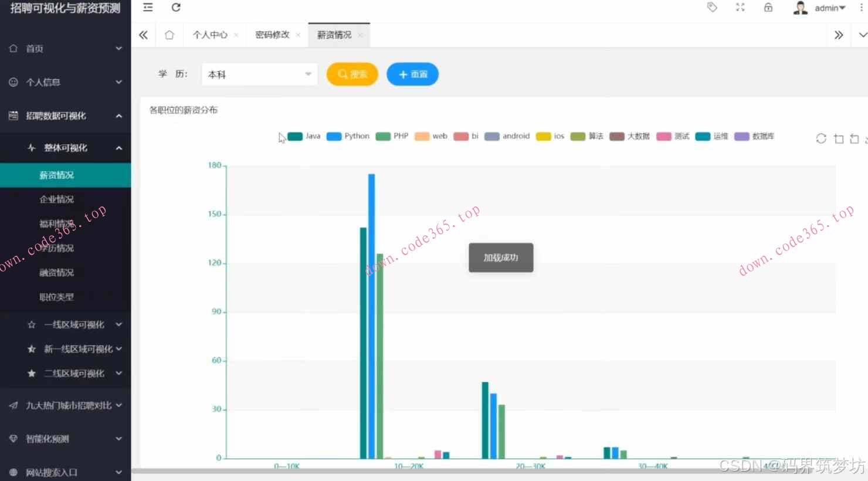The image size is (868, 481).
Task: Expand 一线区域可视化 sidebar submenu
Action: (x=74, y=324)
